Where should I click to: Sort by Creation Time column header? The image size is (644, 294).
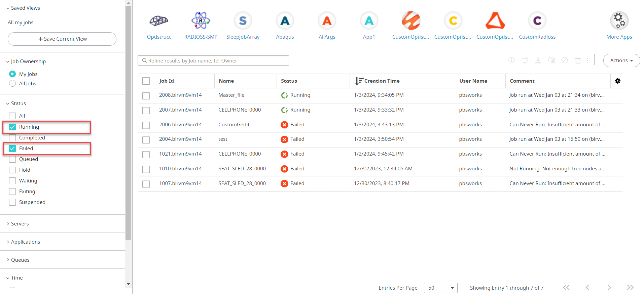click(382, 81)
